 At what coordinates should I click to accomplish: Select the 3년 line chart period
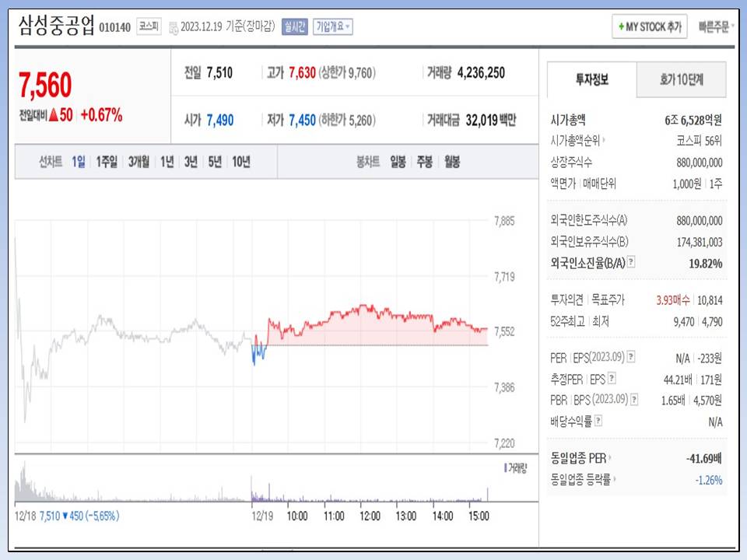point(191,162)
